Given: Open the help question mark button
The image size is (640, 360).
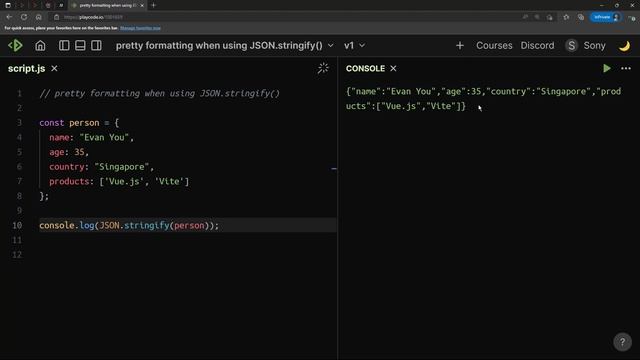Looking at the screenshot, I should pyautogui.click(x=622, y=342).
